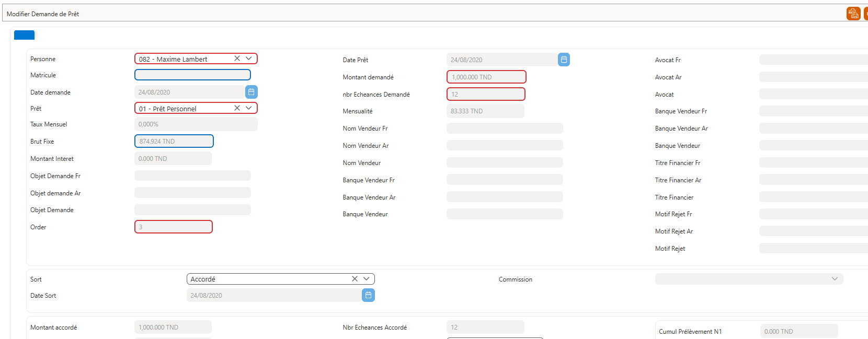868x339 pixels.
Task: Click the orange printers icon in the header
Action: [853, 14]
